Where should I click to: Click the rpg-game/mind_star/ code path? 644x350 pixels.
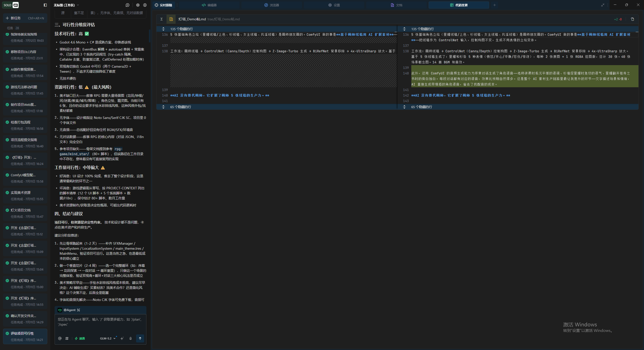click(x=91, y=151)
